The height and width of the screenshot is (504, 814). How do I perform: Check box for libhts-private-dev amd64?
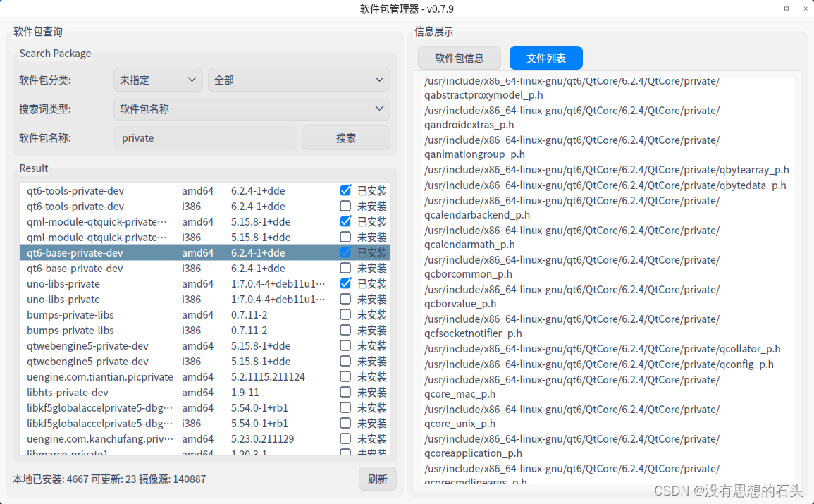(x=345, y=392)
